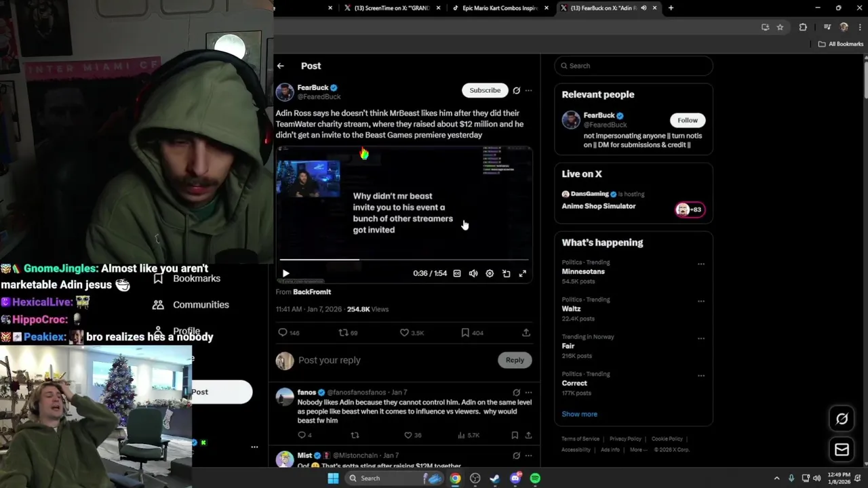Bookmark the fanos comment

click(515, 435)
